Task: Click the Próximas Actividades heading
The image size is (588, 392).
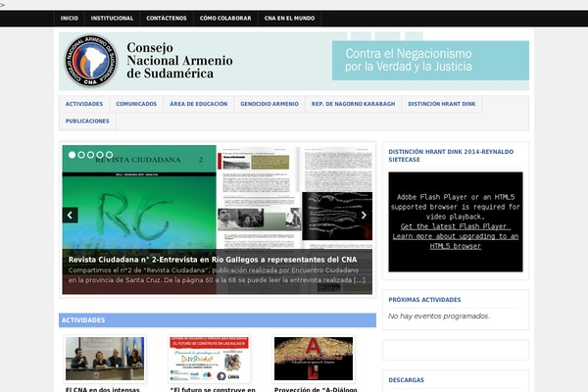Action: coord(424,300)
